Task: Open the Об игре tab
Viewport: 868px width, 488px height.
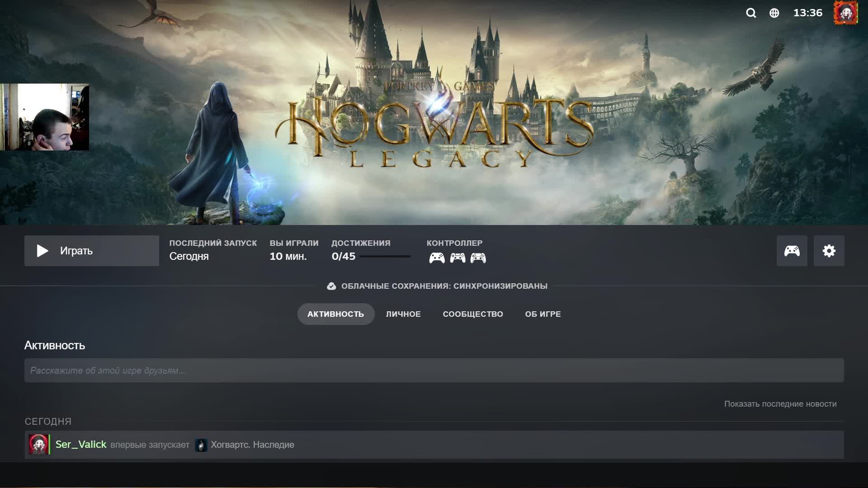Action: (x=542, y=314)
